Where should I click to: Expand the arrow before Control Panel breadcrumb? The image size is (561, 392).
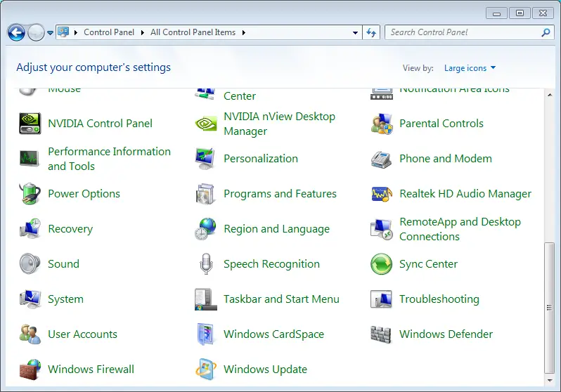(x=75, y=32)
